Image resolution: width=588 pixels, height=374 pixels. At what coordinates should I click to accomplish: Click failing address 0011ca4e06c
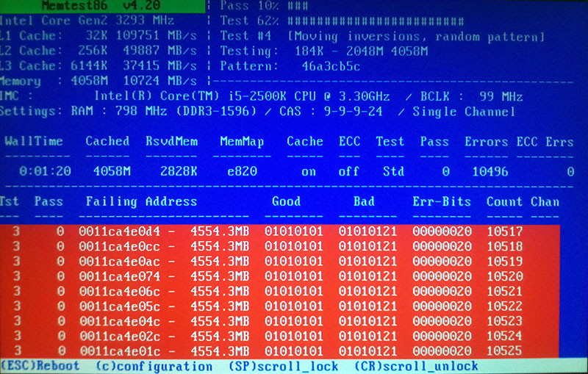[x=119, y=291]
